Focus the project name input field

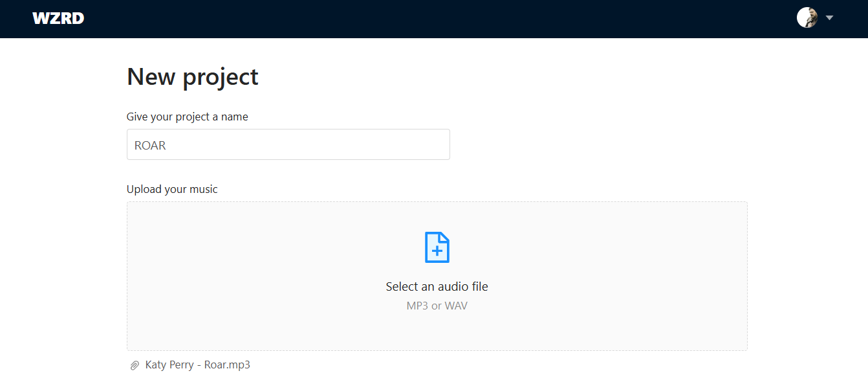pos(288,144)
